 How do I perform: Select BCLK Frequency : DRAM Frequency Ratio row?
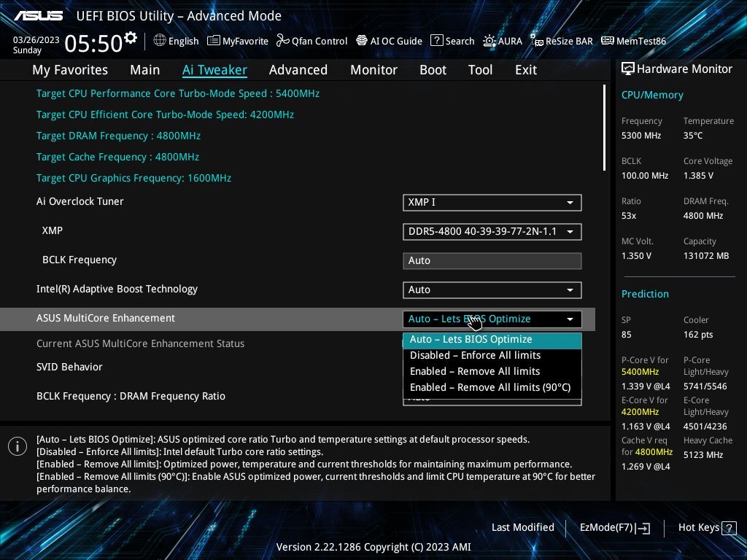click(131, 396)
